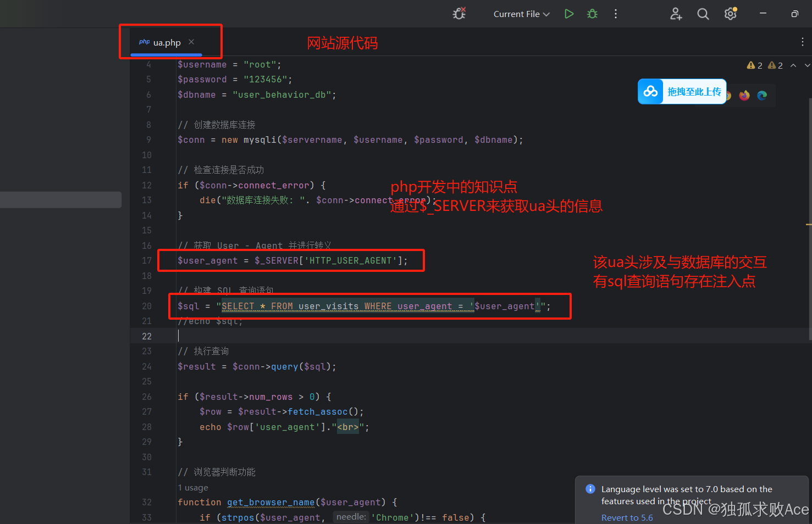Viewport: 812px width, 524px height.
Task: Click the Baidu Netdisk cloud upload icon
Action: coord(650,91)
